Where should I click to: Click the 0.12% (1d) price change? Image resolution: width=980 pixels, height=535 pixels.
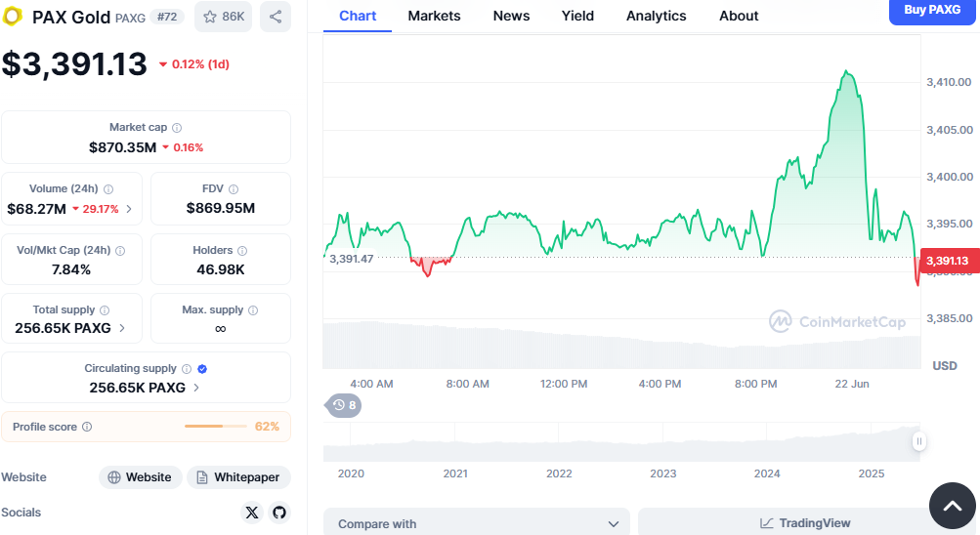tap(194, 64)
